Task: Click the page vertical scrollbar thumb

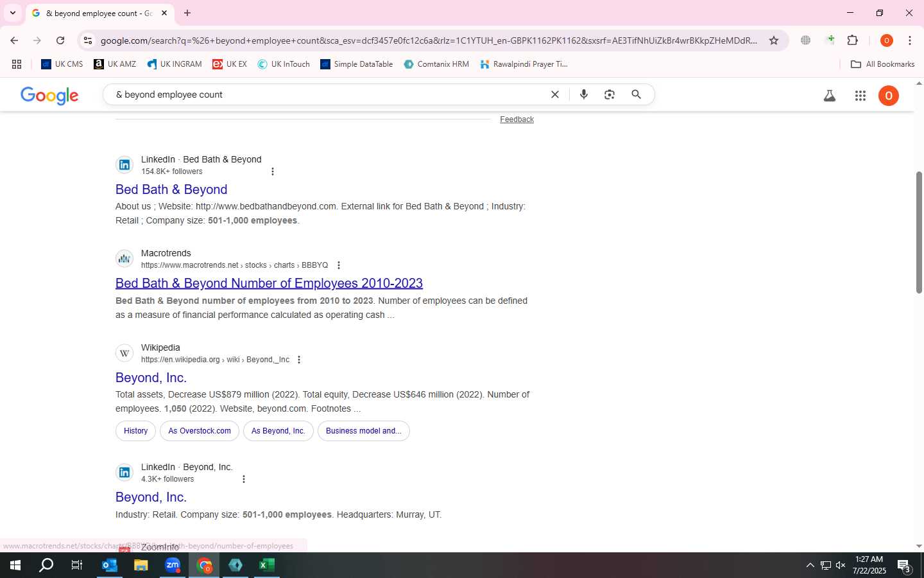Action: coord(919,232)
